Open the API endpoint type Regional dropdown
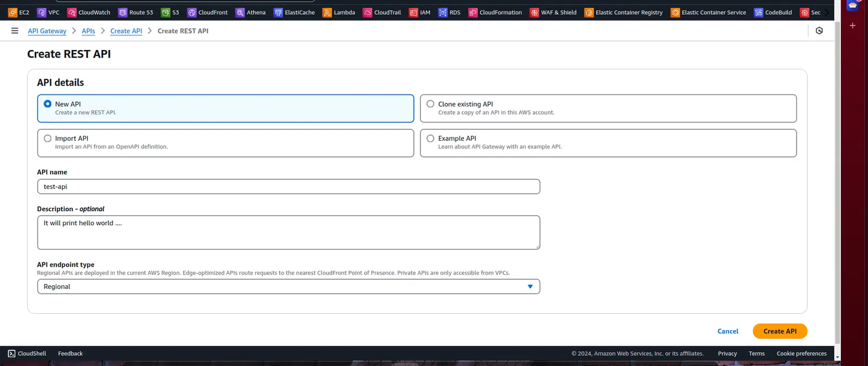The width and height of the screenshot is (868, 366). point(289,287)
